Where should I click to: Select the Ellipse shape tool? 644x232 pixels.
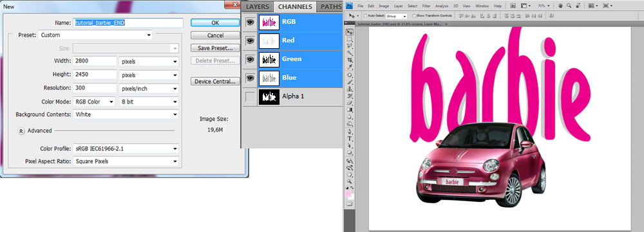pos(350,152)
